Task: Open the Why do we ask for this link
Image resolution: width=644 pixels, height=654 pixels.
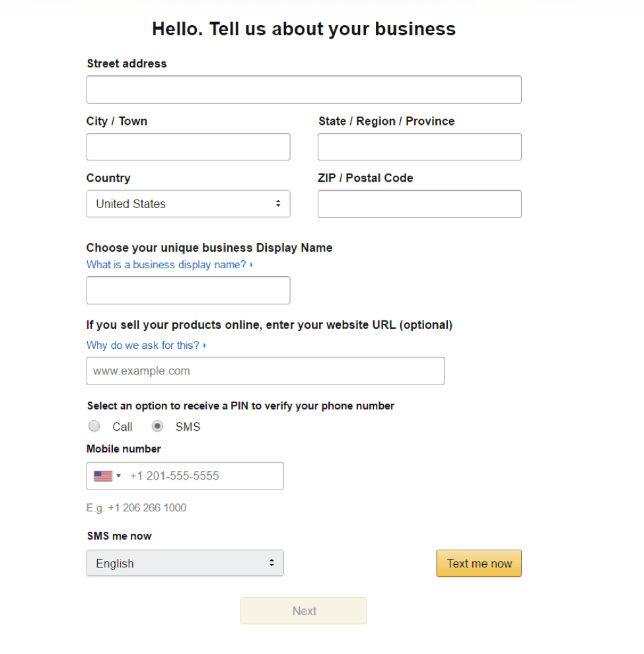Action: click(142, 345)
